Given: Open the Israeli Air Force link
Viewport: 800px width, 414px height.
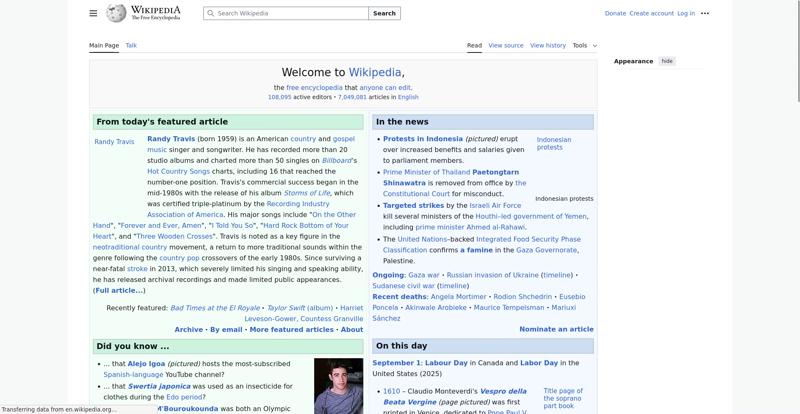Looking at the screenshot, I should pos(495,205).
